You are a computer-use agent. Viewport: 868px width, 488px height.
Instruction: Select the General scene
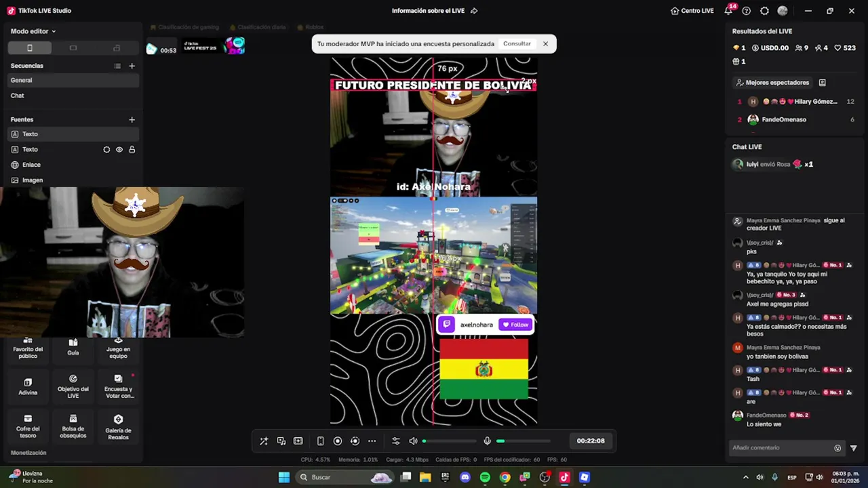click(x=73, y=80)
